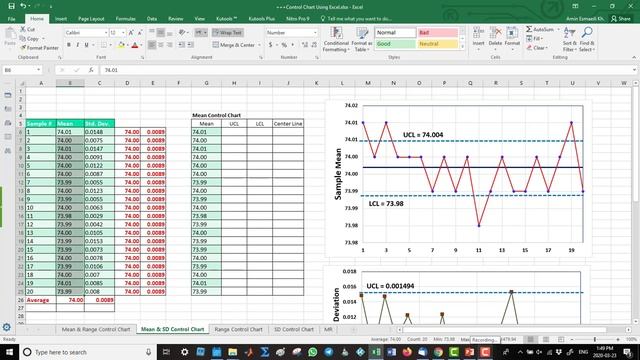Decrease font size with the small A
Image resolution: width=640 pixels, height=360 pixels.
pyautogui.click(x=140, y=33)
